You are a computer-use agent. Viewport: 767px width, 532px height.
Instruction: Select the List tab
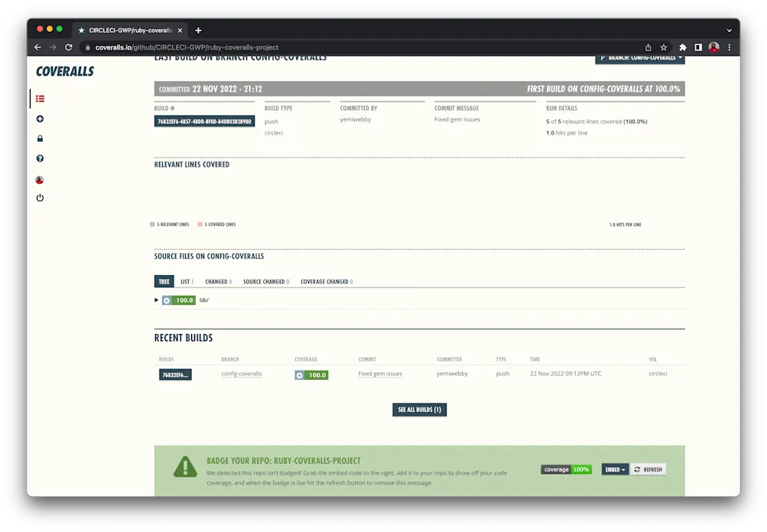click(x=187, y=281)
